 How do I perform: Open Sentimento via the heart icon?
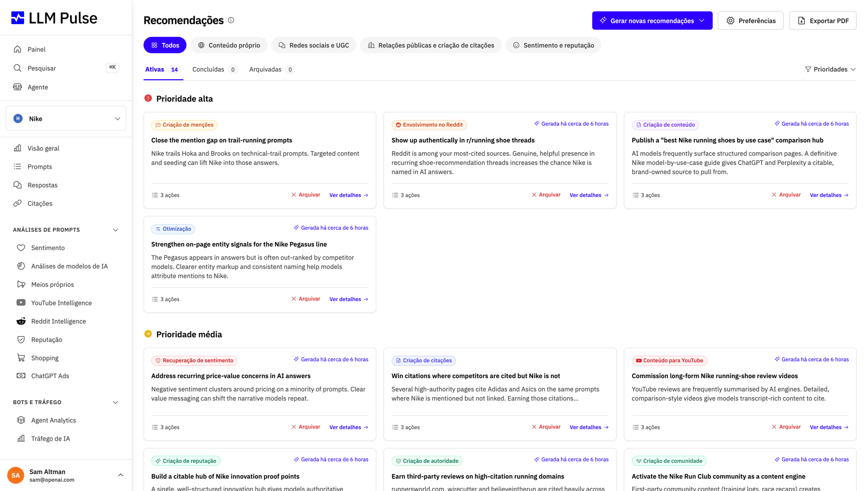pos(21,248)
